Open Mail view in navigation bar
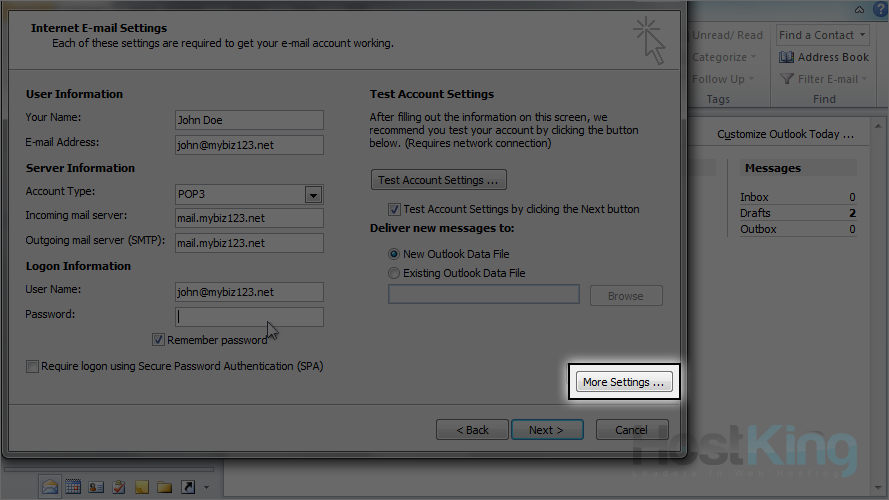 pyautogui.click(x=50, y=487)
